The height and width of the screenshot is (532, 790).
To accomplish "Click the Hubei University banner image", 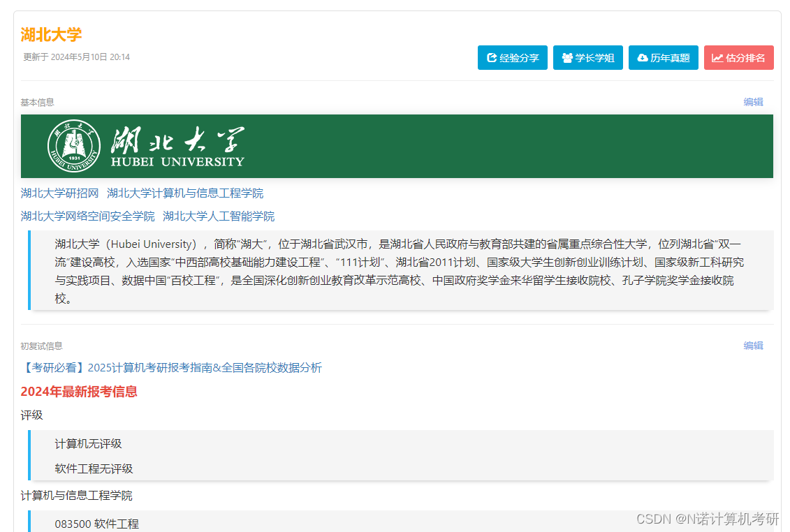I will 397,146.
